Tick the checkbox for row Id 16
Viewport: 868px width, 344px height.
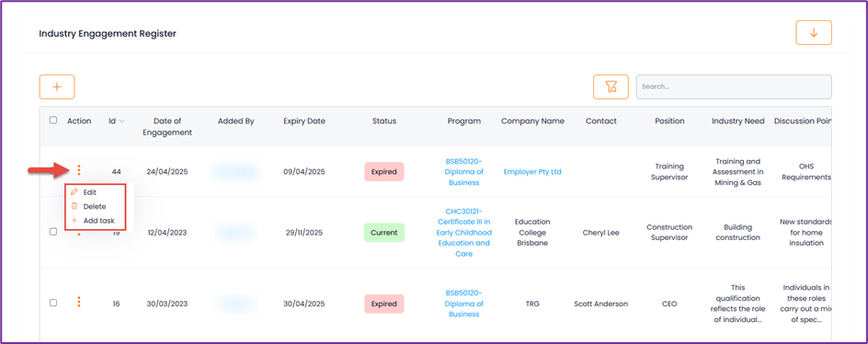[x=53, y=303]
